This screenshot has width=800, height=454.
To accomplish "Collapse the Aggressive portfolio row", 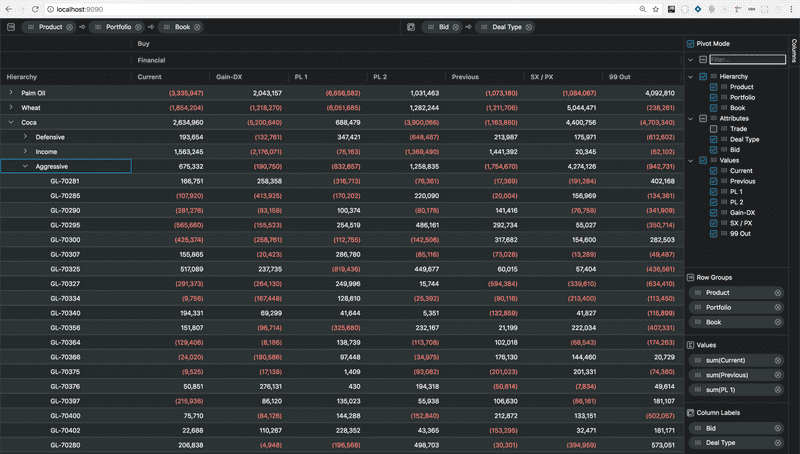I will (25, 166).
